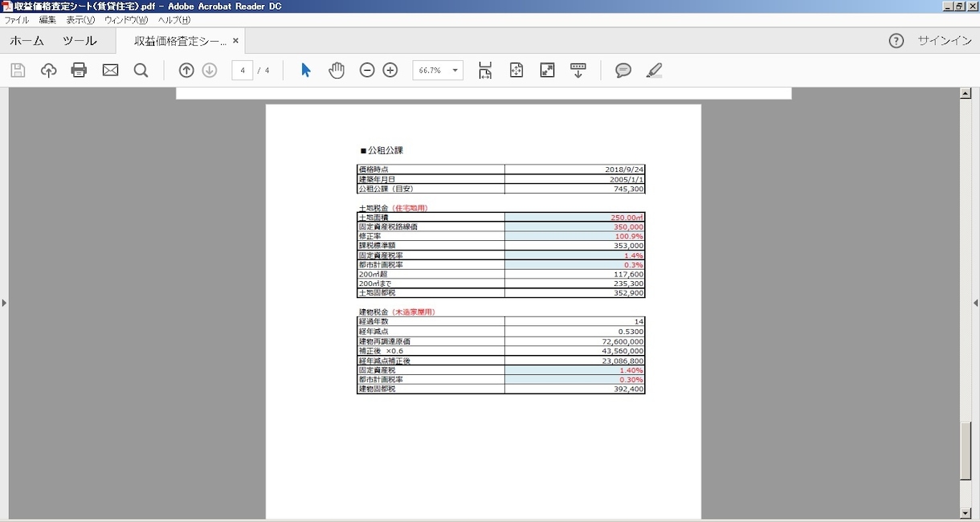Click the cloud upload icon
The width and height of the screenshot is (980, 522).
(49, 71)
